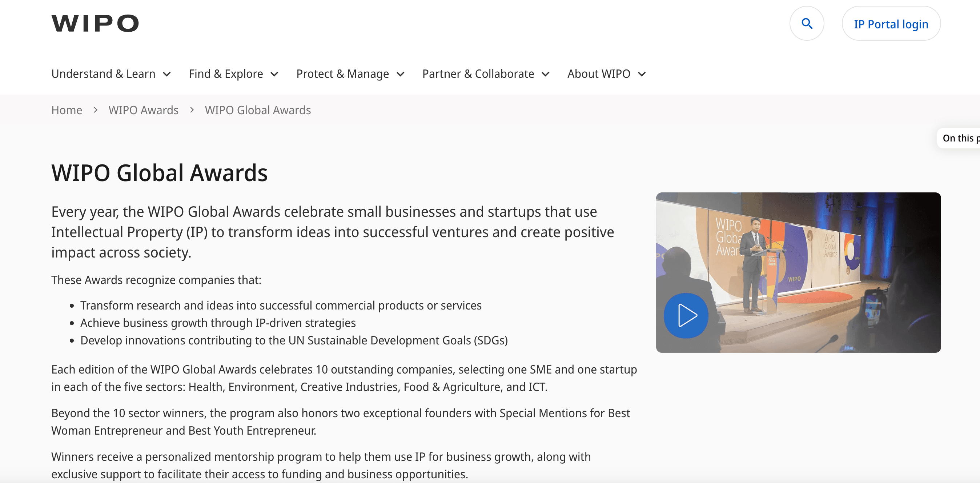Open the About WIPO menu
The width and height of the screenshot is (980, 483).
598,74
